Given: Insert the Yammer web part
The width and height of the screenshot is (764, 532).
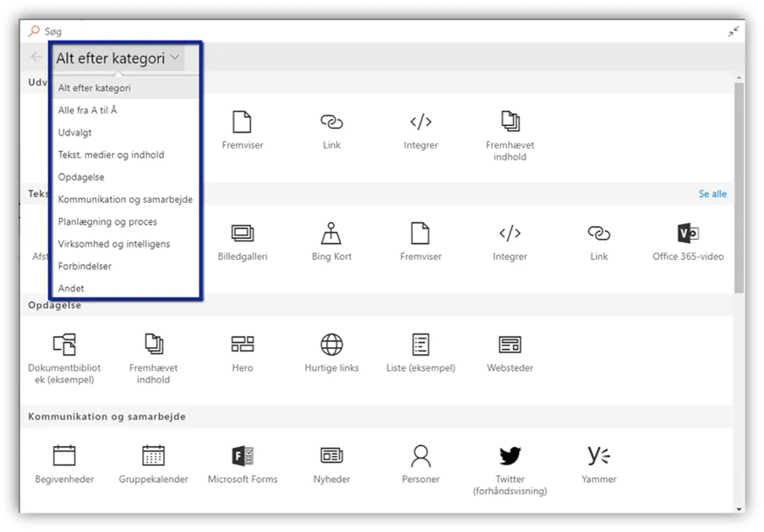Looking at the screenshot, I should [x=599, y=464].
